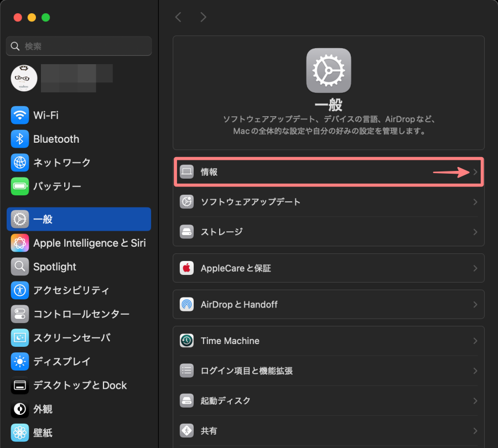Click the 情報 laptop icon
Image resolution: width=498 pixels, height=448 pixels.
[x=187, y=172]
